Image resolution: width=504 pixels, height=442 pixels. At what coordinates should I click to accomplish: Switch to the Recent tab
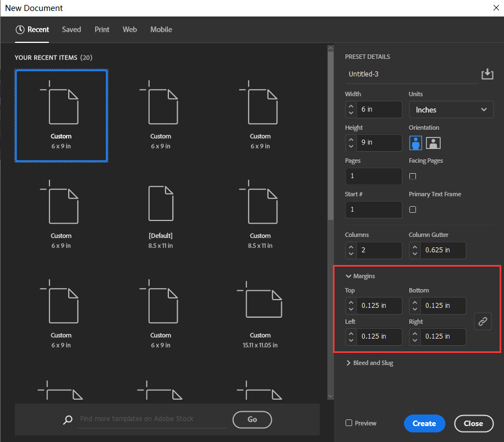click(32, 30)
